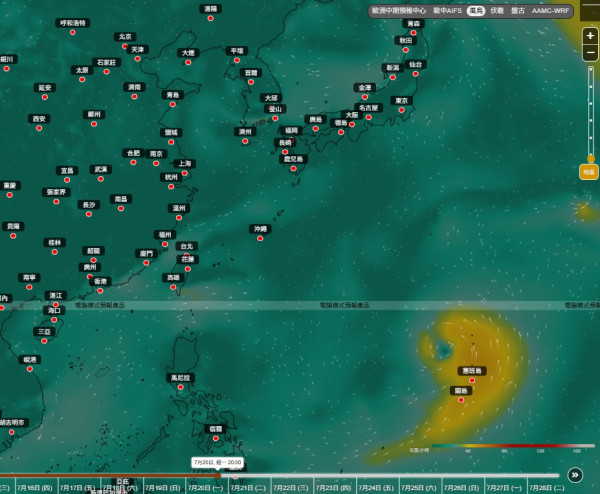The image size is (600, 494).
Task: Jump timeline to 7月16日 (四)
Action: [x=36, y=488]
